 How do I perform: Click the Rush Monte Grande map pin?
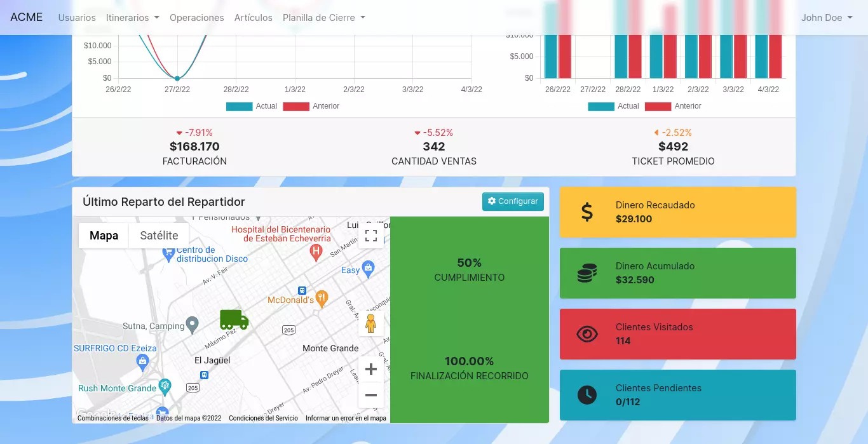point(165,387)
